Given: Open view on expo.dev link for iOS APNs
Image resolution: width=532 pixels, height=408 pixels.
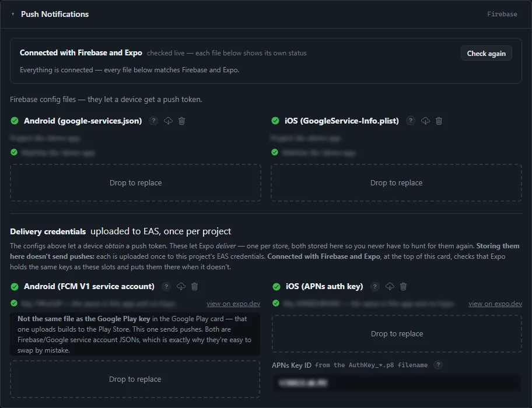Looking at the screenshot, I should (x=495, y=304).
